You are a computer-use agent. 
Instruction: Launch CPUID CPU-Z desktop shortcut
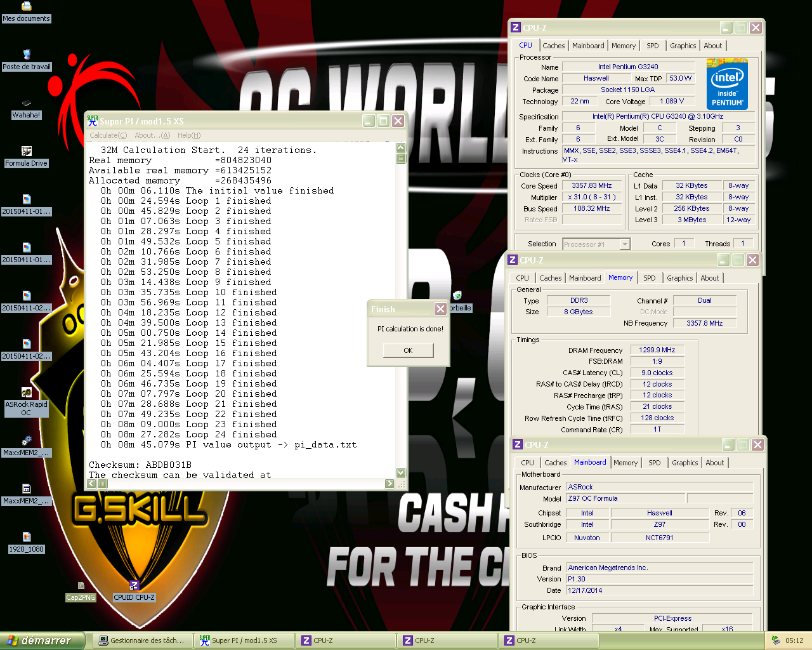(x=134, y=591)
